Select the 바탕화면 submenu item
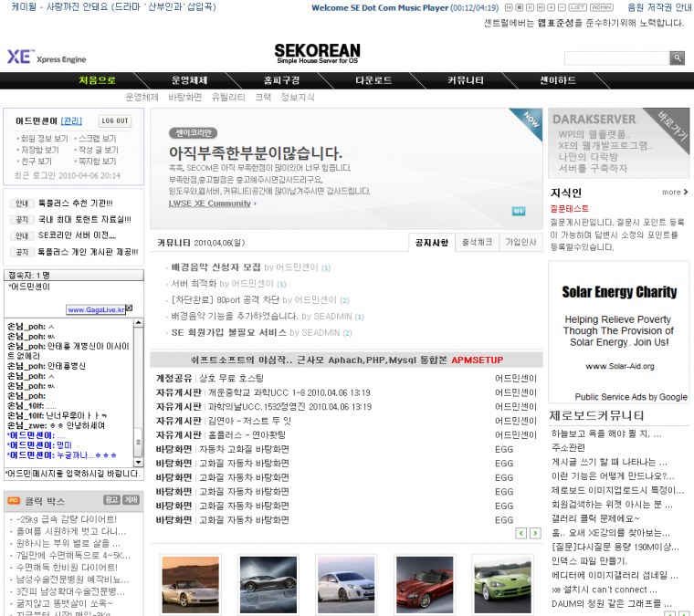Image resolution: width=694 pixels, height=616 pixels. [185, 98]
